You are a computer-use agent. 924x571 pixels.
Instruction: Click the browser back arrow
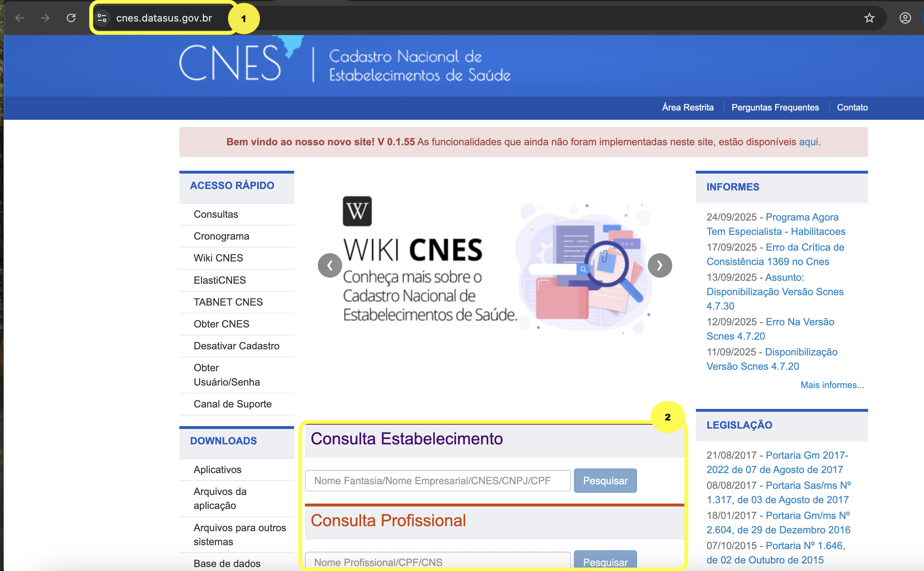pyautogui.click(x=20, y=18)
